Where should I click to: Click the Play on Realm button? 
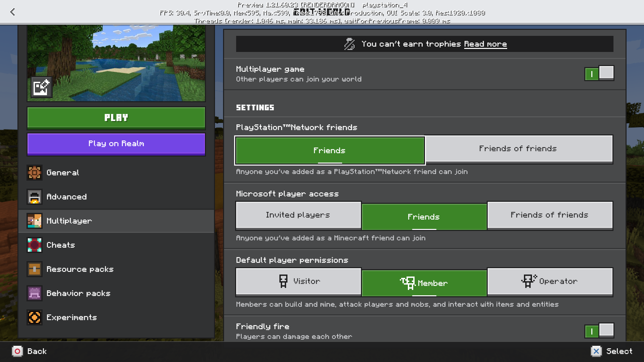pos(116,144)
